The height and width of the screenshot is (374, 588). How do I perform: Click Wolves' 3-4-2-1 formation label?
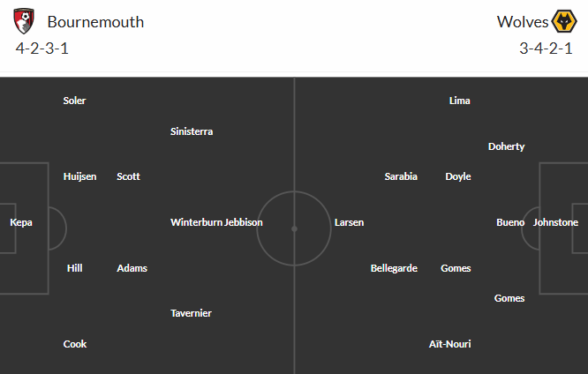[546, 49]
